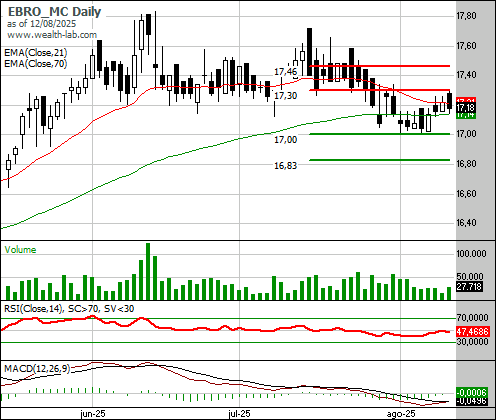Click the volume value tag 27.718

469,286
